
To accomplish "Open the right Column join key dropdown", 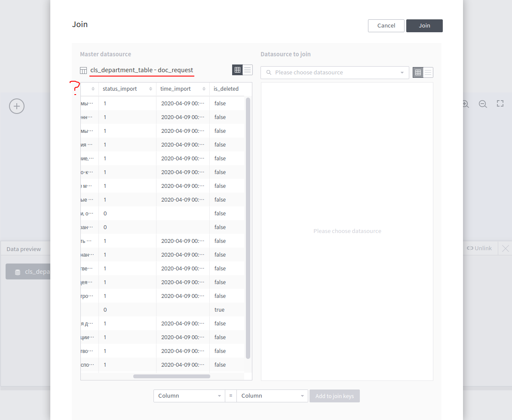I will point(272,396).
